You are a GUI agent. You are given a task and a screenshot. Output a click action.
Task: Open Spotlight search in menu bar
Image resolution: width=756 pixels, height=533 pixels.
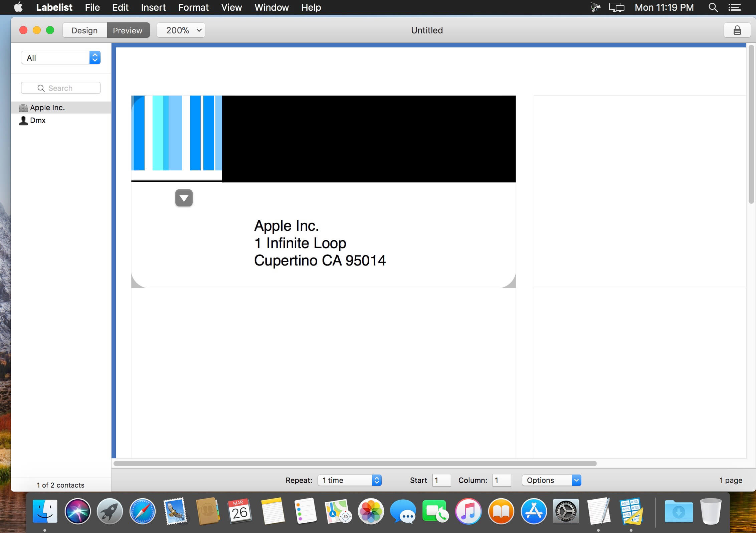pyautogui.click(x=713, y=7)
